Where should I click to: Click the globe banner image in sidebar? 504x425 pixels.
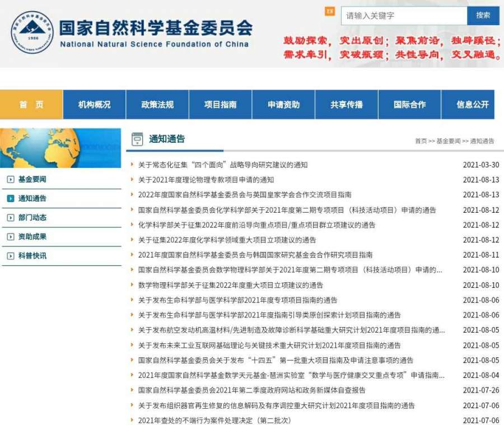60,148
